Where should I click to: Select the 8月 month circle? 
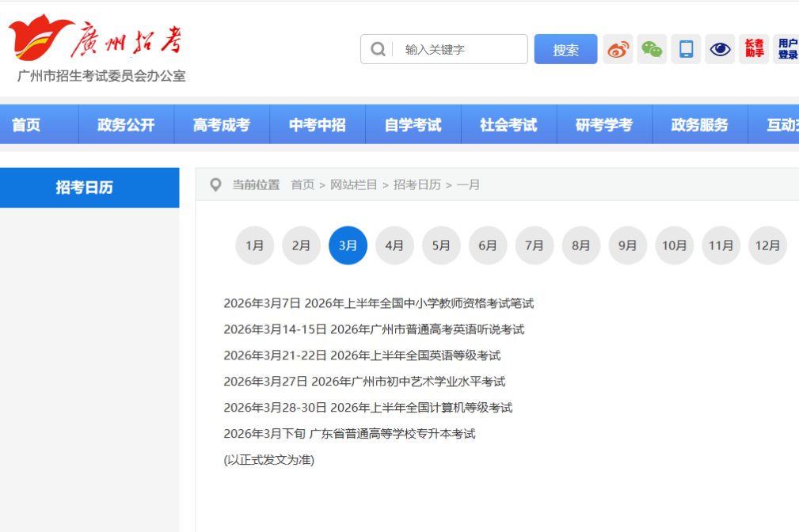(x=581, y=245)
